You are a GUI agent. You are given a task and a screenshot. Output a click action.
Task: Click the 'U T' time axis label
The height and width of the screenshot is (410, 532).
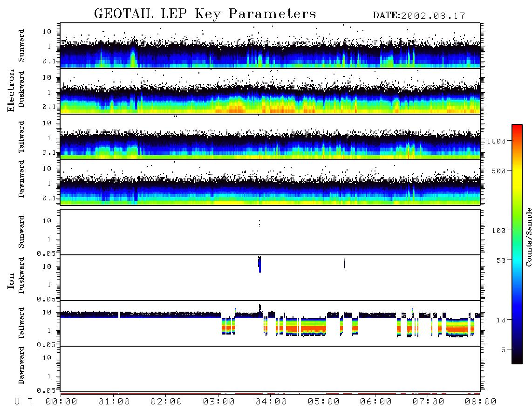click(23, 402)
